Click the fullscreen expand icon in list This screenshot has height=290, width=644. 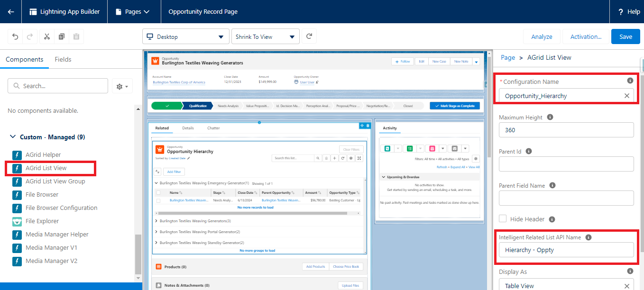point(359,158)
